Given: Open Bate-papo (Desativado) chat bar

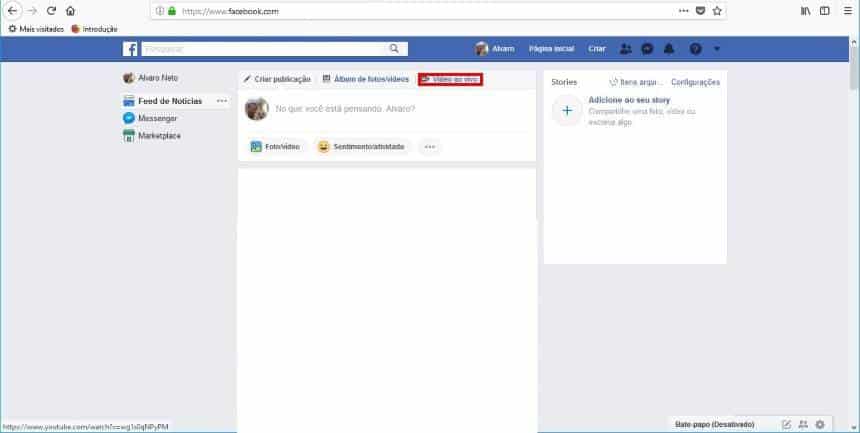Looking at the screenshot, I should point(714,424).
